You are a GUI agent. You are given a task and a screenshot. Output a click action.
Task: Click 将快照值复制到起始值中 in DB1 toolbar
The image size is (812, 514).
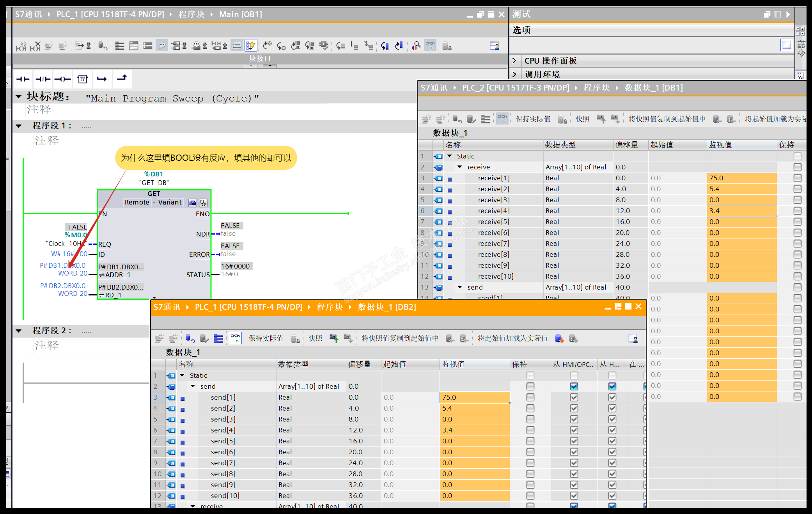[667, 119]
